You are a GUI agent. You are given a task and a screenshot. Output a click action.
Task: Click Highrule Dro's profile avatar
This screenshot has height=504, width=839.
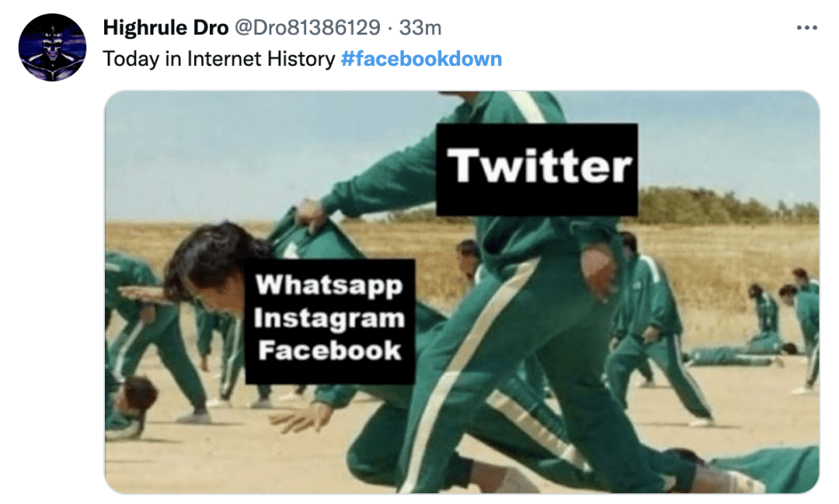(53, 47)
